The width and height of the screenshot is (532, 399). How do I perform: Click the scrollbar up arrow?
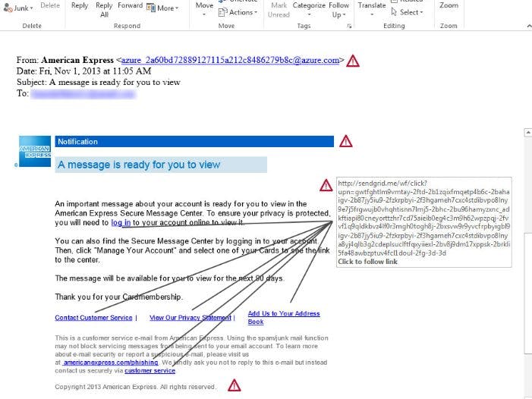528,133
